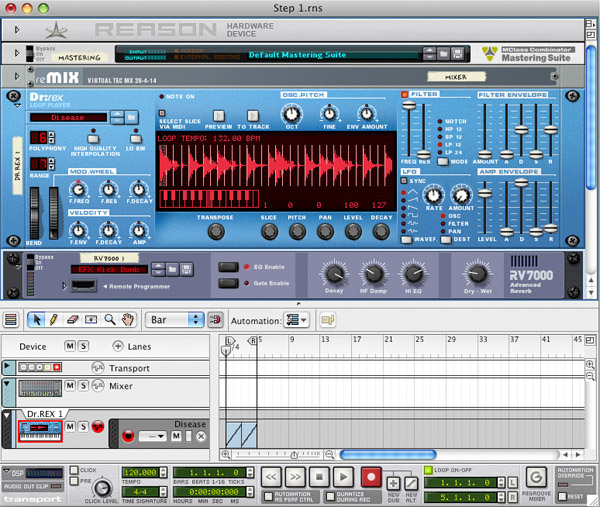Mute the Dr.REX 1 track
600x507 pixels.
pos(70,426)
